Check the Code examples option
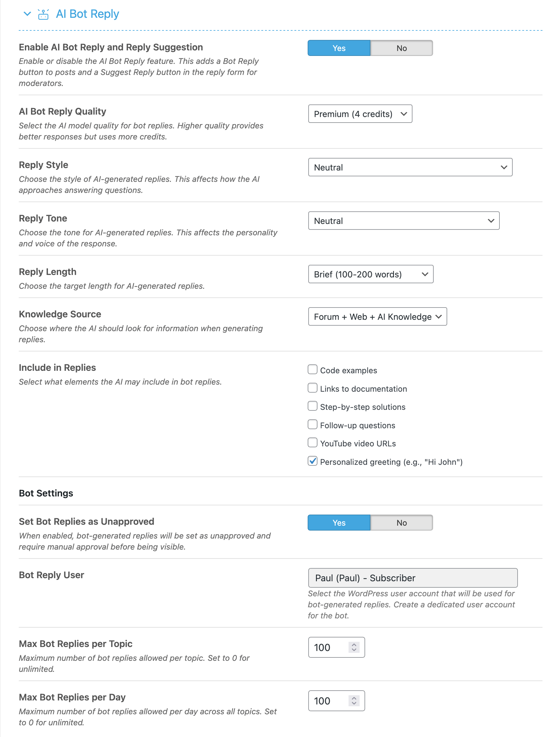Screen dimensions: 560x737 312,370
